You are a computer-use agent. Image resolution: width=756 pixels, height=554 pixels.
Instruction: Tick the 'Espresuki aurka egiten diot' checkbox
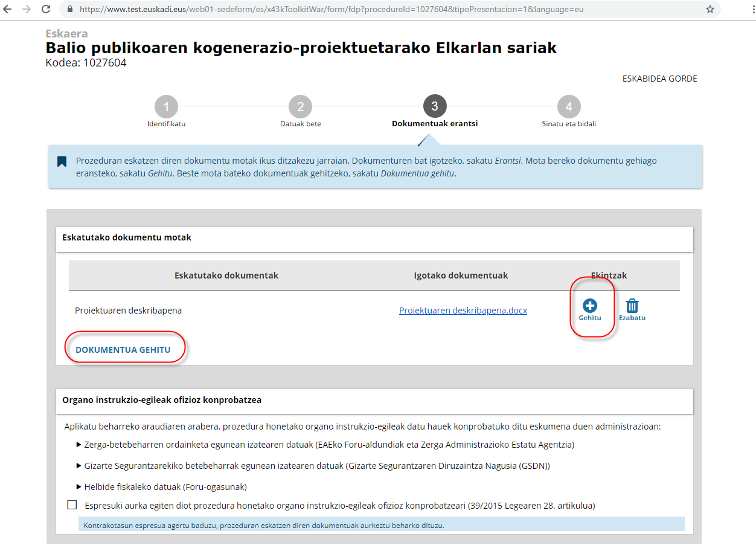tap(72, 505)
